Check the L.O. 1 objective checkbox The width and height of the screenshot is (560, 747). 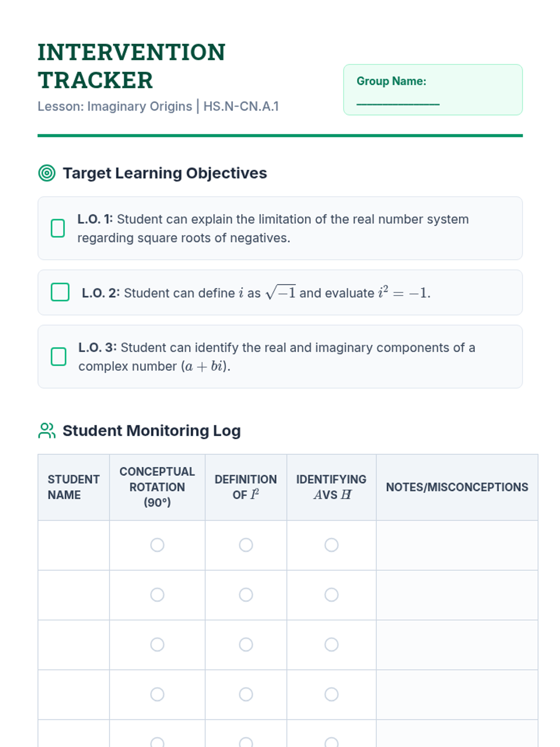pos(58,228)
